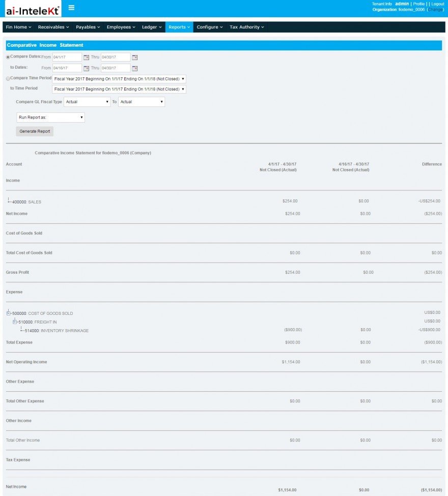Collapse the 500000 Cost of Goods Sold node
448x496 pixels.
(9, 313)
